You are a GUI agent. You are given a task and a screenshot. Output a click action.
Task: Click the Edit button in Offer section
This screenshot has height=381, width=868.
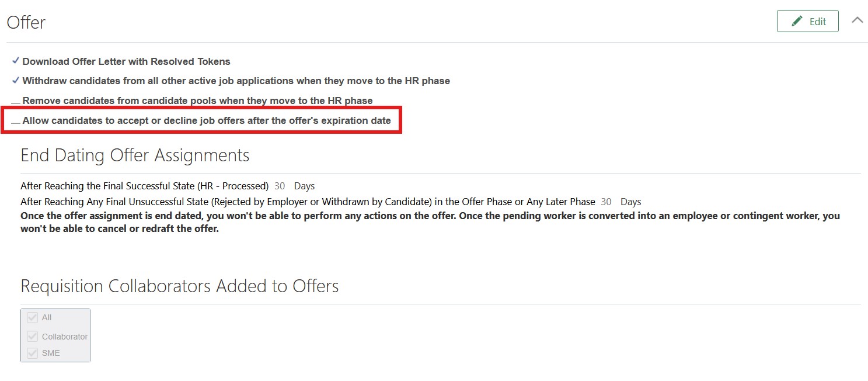pos(807,21)
